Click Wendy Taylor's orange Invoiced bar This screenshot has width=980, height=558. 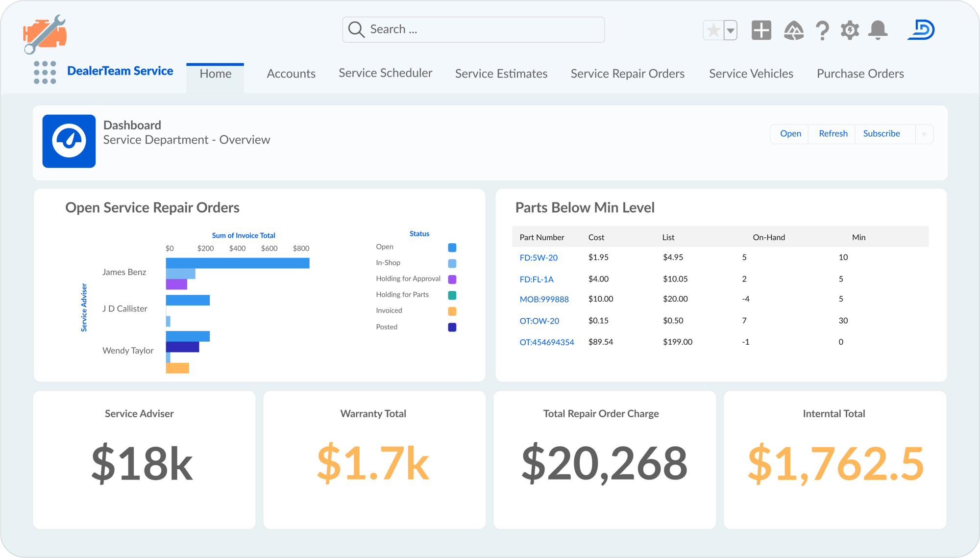point(177,368)
